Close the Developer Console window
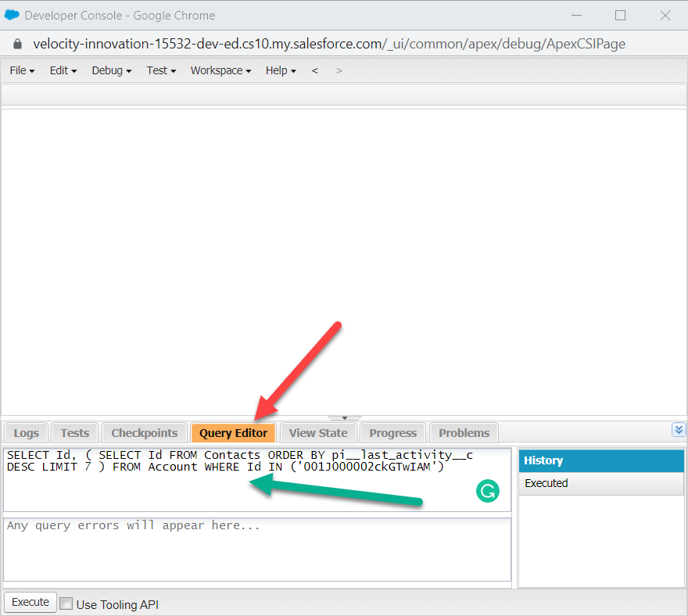 (665, 16)
